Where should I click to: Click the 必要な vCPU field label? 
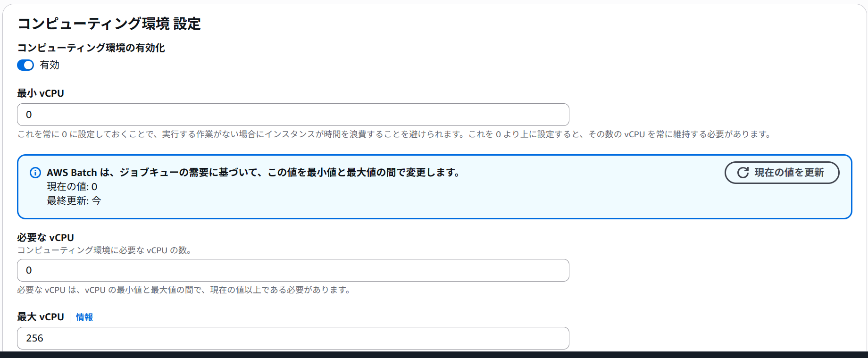click(x=45, y=238)
